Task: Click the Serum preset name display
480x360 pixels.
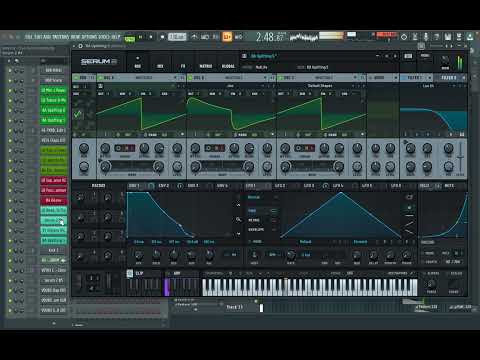Action: (263, 56)
